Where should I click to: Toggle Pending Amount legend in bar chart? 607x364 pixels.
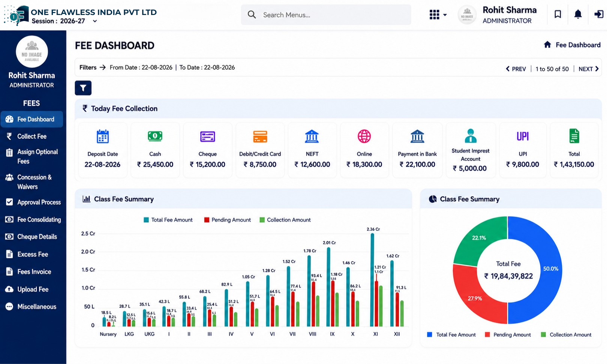pyautogui.click(x=227, y=220)
